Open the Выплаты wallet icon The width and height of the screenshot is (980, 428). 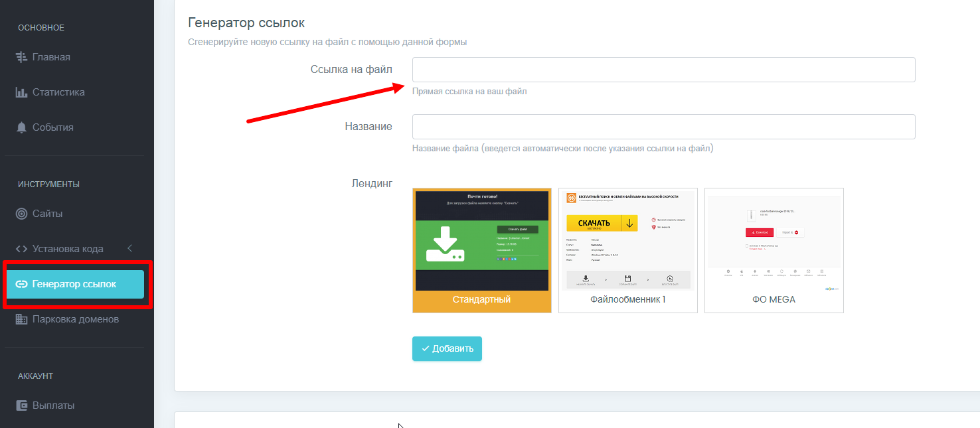pos(21,405)
